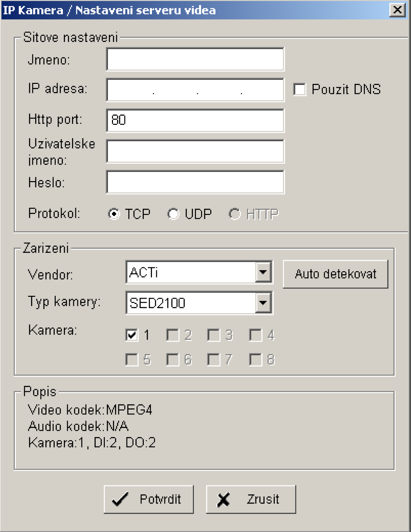Image resolution: width=411 pixels, height=532 pixels.
Task: Open the Vendor dropdown showing ACTi
Action: click(199, 272)
